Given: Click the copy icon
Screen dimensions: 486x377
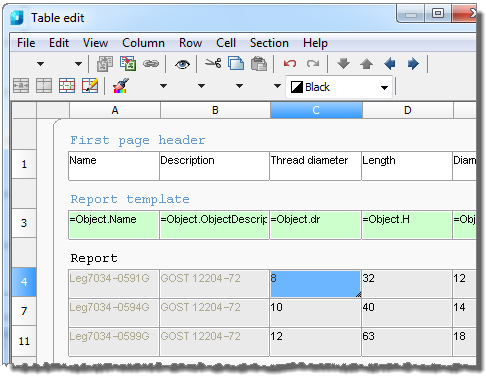Looking at the screenshot, I should [236, 63].
